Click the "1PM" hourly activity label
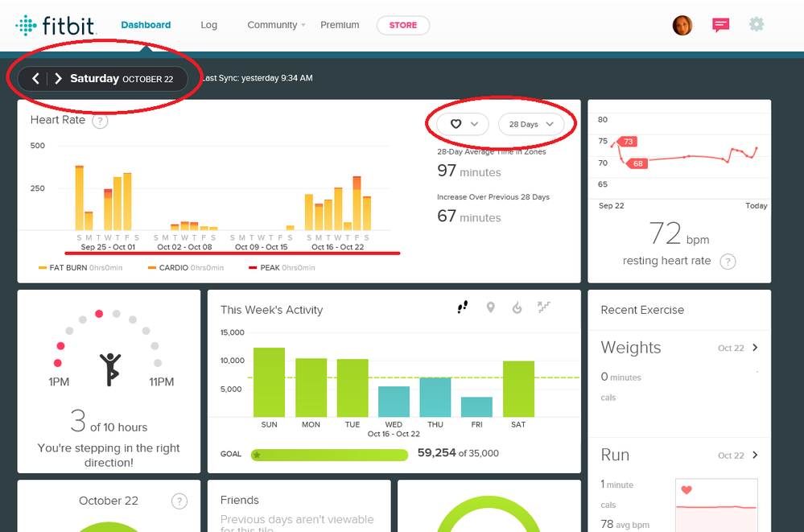This screenshot has height=532, width=804. point(59,381)
